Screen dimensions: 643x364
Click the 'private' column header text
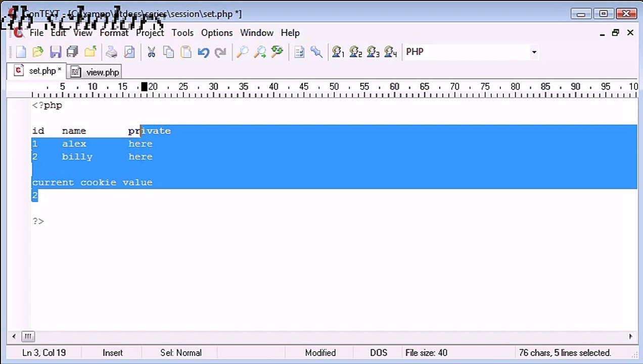pyautogui.click(x=150, y=131)
